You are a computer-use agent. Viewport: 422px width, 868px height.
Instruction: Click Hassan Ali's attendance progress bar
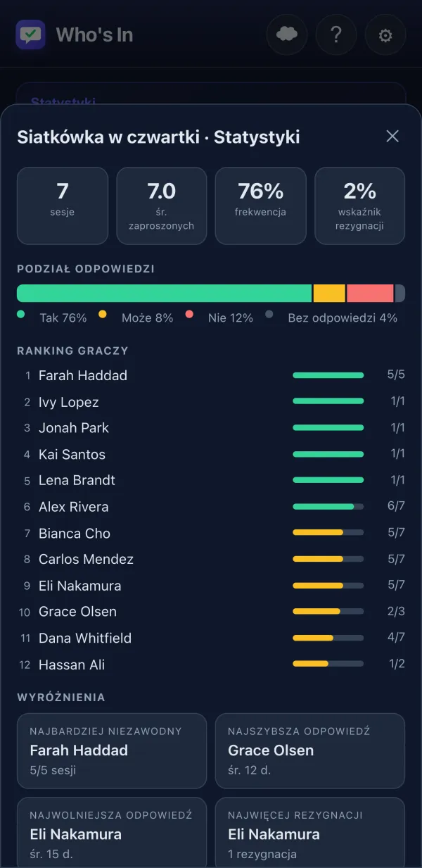coord(328,664)
